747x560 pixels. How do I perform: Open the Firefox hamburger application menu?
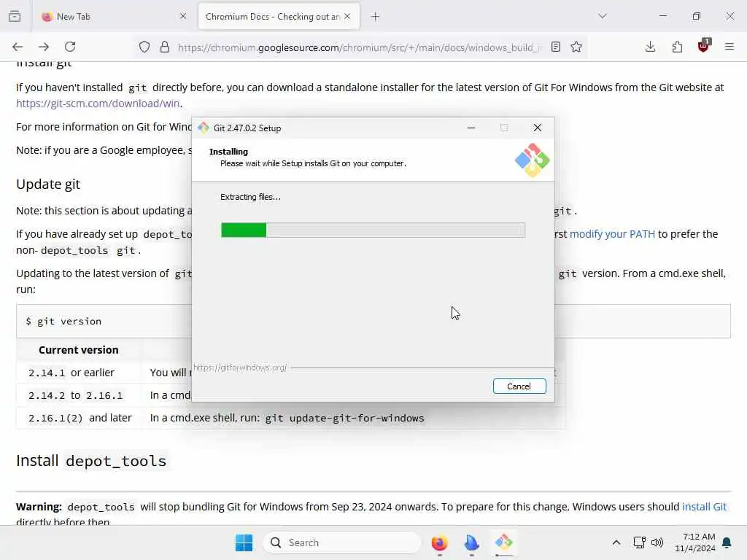(x=729, y=47)
